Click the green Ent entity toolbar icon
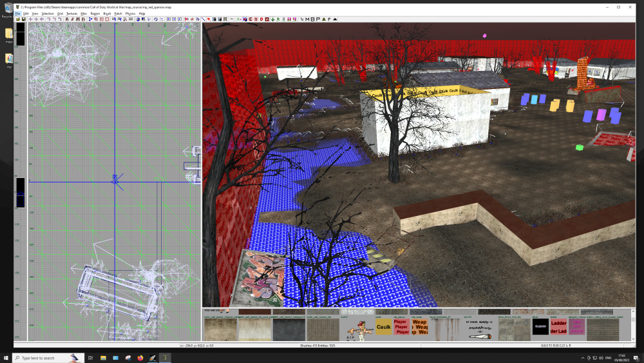The height and width of the screenshot is (363, 644). point(240,19)
